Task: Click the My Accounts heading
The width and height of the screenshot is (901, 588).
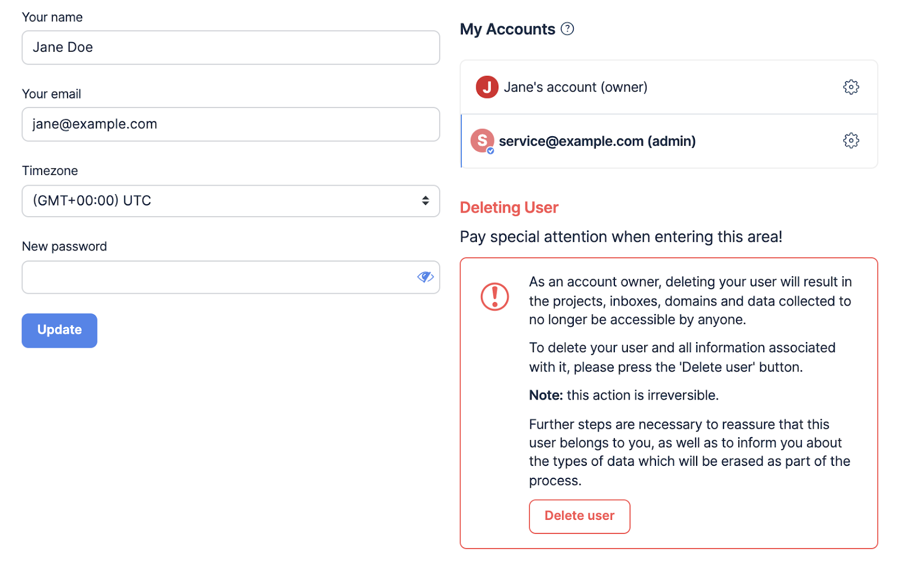Action: pos(507,29)
